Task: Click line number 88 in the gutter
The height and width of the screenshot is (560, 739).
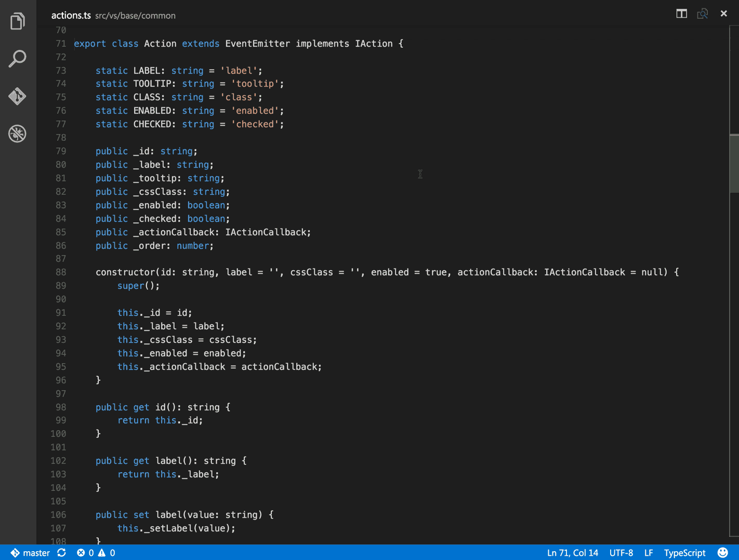Action: pos(60,272)
